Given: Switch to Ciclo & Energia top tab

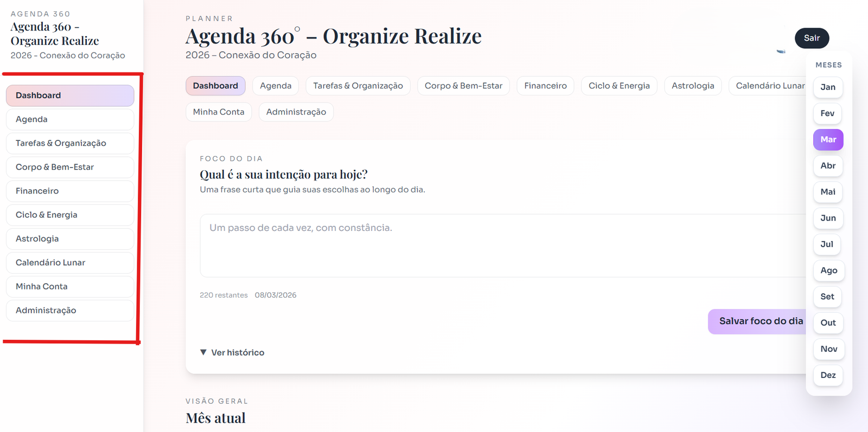Looking at the screenshot, I should tap(619, 86).
